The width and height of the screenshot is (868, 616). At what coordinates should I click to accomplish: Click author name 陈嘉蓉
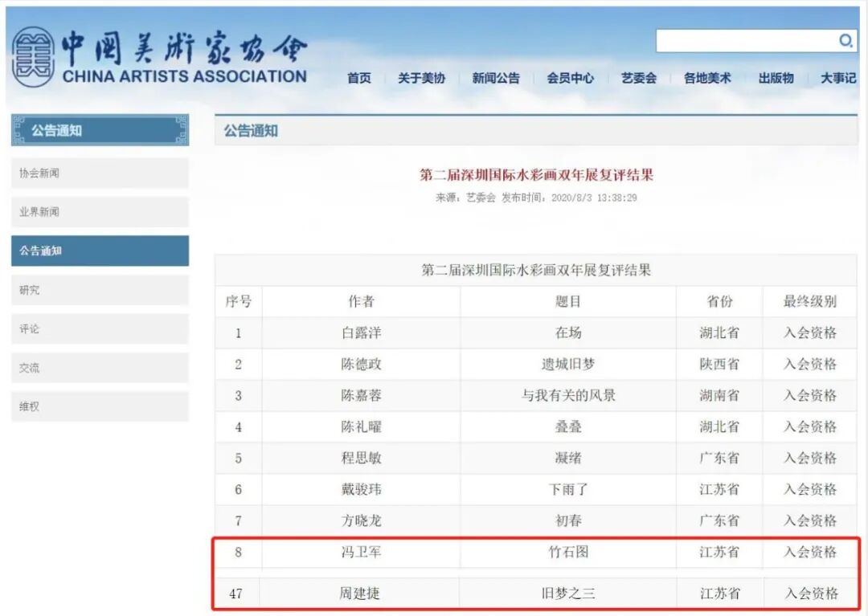[361, 395]
